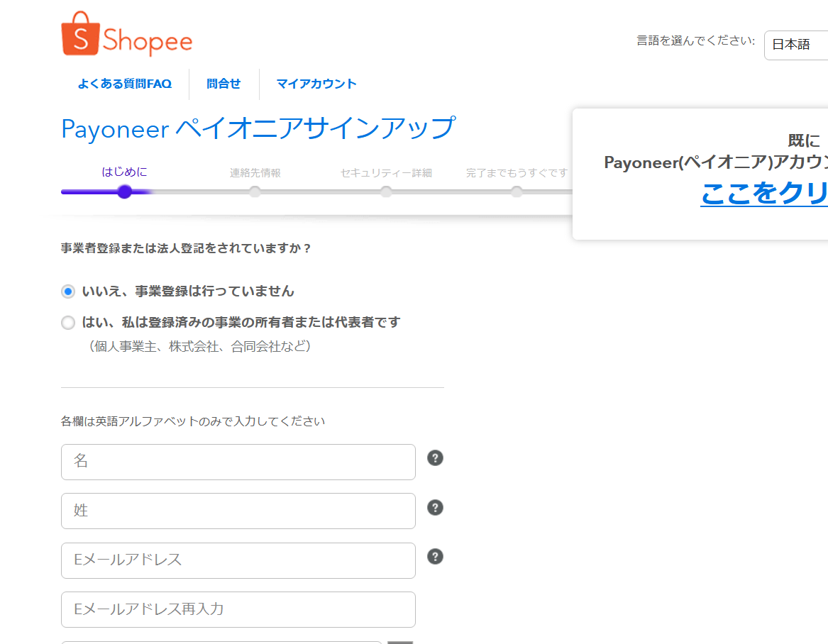Select the Eメールアドレス再入力 field
The width and height of the screenshot is (828, 644).
[238, 609]
